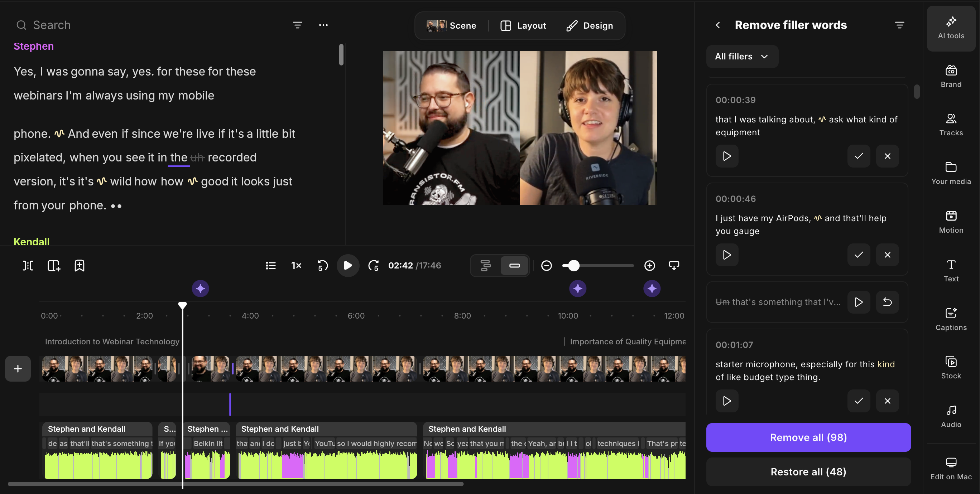Open the transcript more options menu
Viewport: 980px width, 494px height.
pos(323,25)
